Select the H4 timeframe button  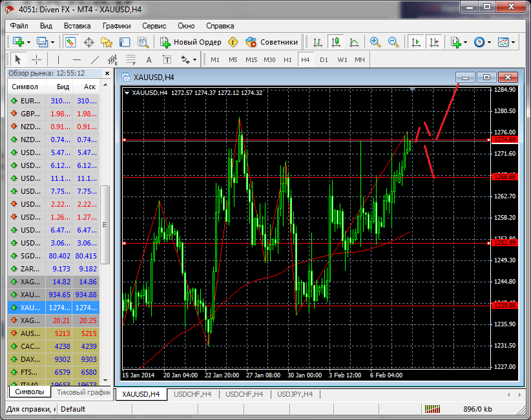(x=306, y=59)
